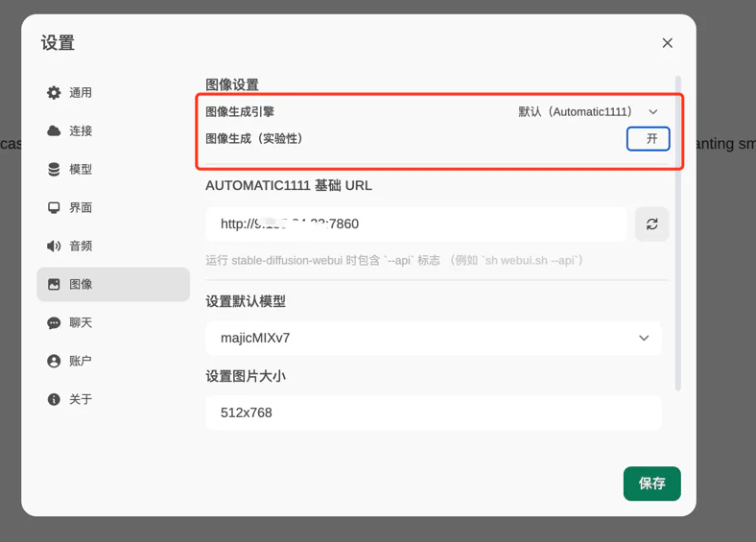
Task: Click the chat bubble icon beside 聊天
Action: coord(54,323)
